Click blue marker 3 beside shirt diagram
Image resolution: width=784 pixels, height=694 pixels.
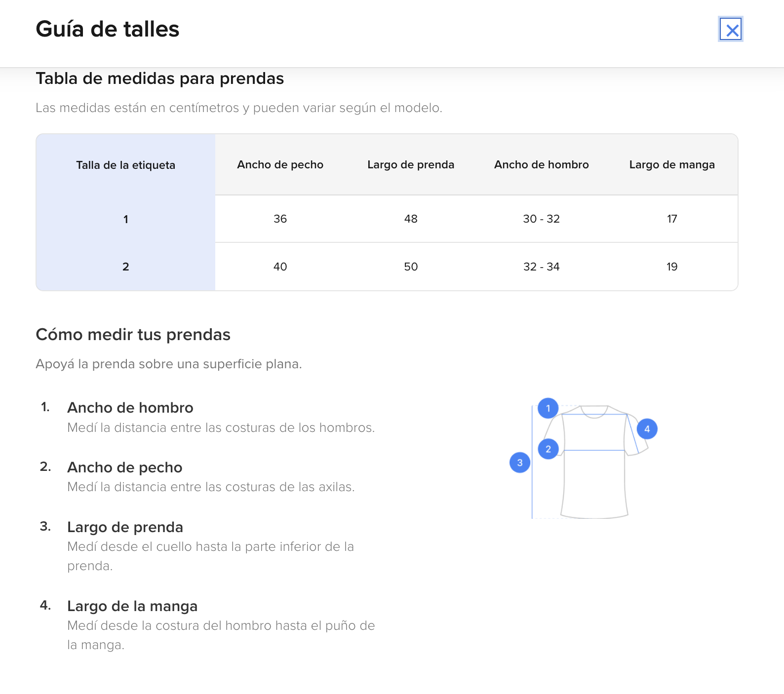(x=520, y=463)
